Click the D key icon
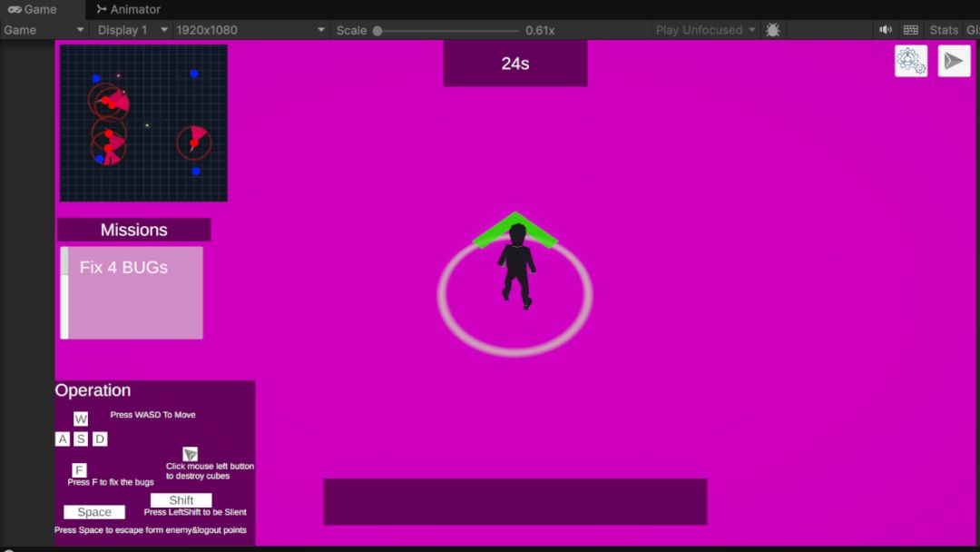This screenshot has width=980, height=552. tap(100, 439)
